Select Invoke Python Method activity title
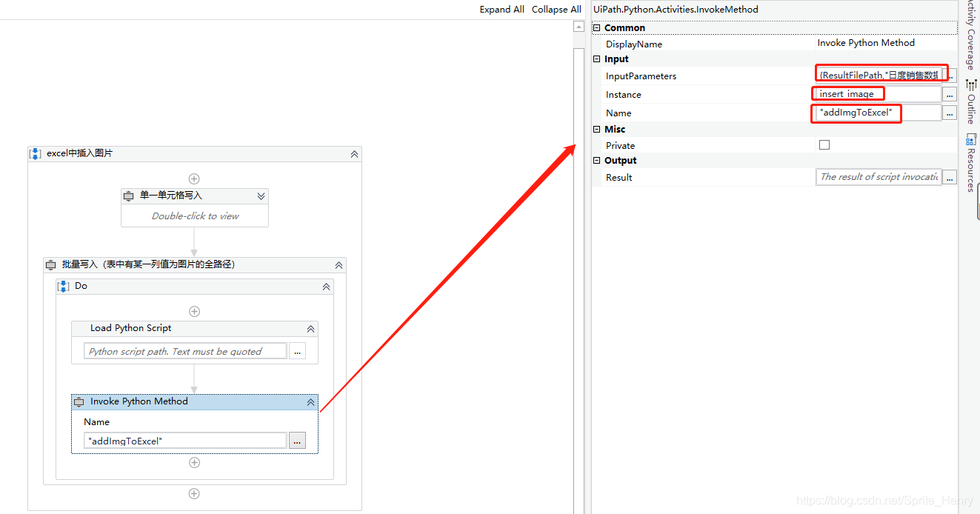Viewport: 980px width, 514px height. (x=139, y=401)
